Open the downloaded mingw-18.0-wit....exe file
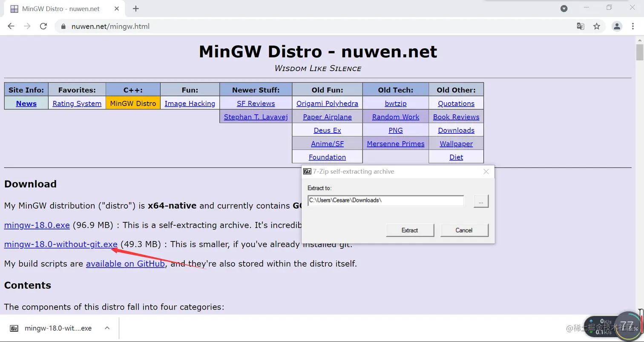Screen dimensions: 644x342 [58, 328]
